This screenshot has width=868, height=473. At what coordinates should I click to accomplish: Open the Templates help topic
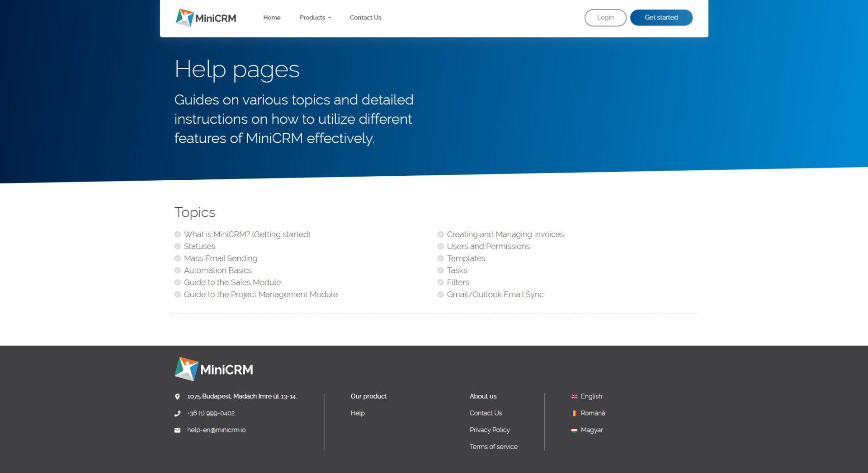pos(466,258)
